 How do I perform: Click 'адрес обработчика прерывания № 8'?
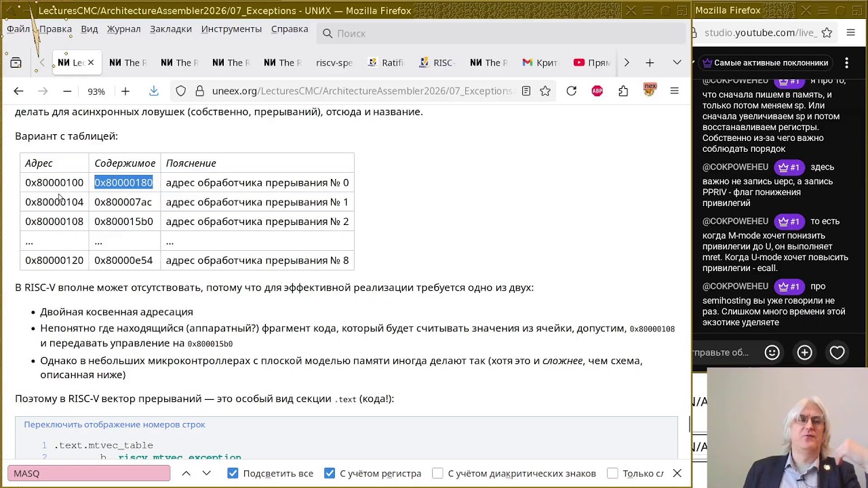click(x=257, y=260)
